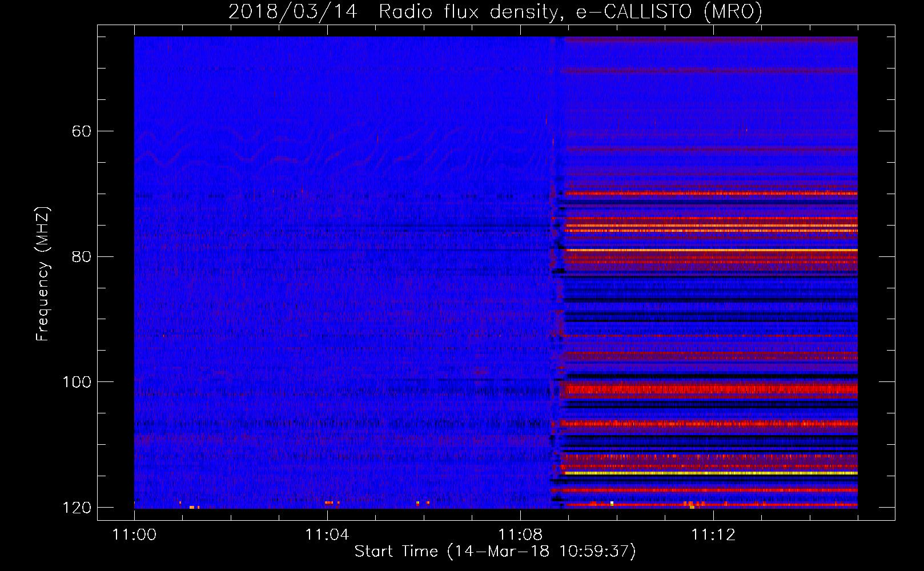The width and height of the screenshot is (924, 571).
Task: Click the 120 tick label on the frequency axis
Action: [x=77, y=507]
